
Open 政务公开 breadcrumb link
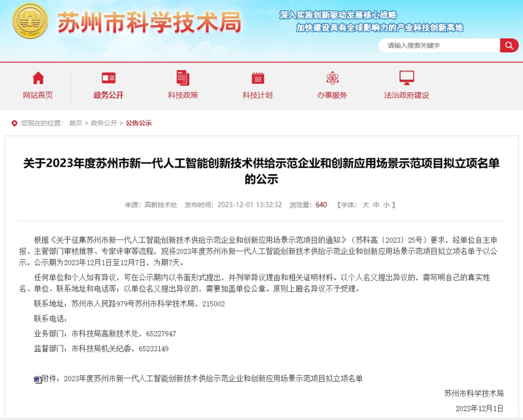(104, 123)
